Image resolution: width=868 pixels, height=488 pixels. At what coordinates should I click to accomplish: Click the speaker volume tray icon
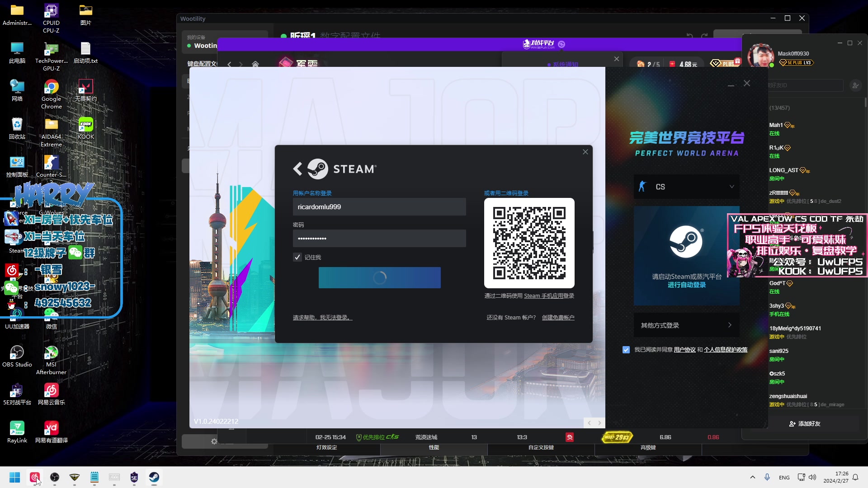[812, 477]
